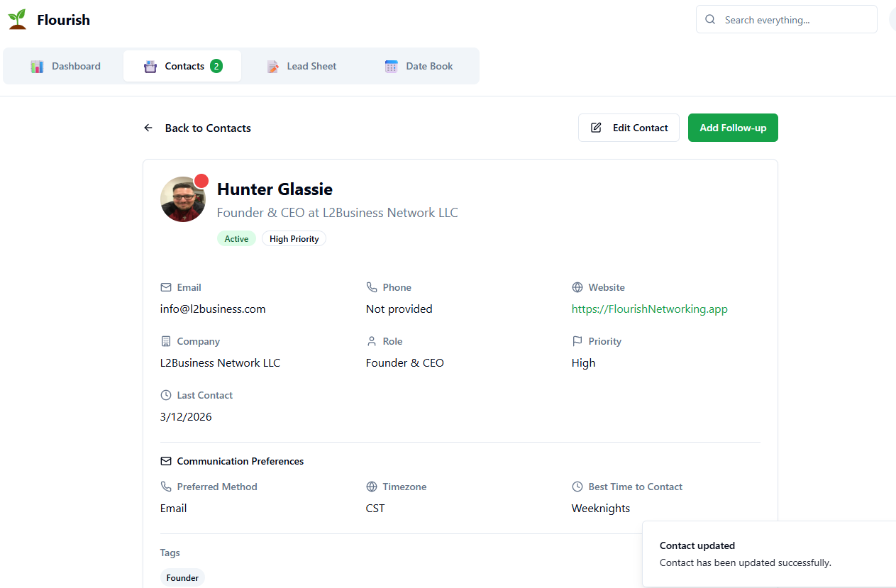Click the last contact date 3/12/2026
896x588 pixels.
coord(186,417)
